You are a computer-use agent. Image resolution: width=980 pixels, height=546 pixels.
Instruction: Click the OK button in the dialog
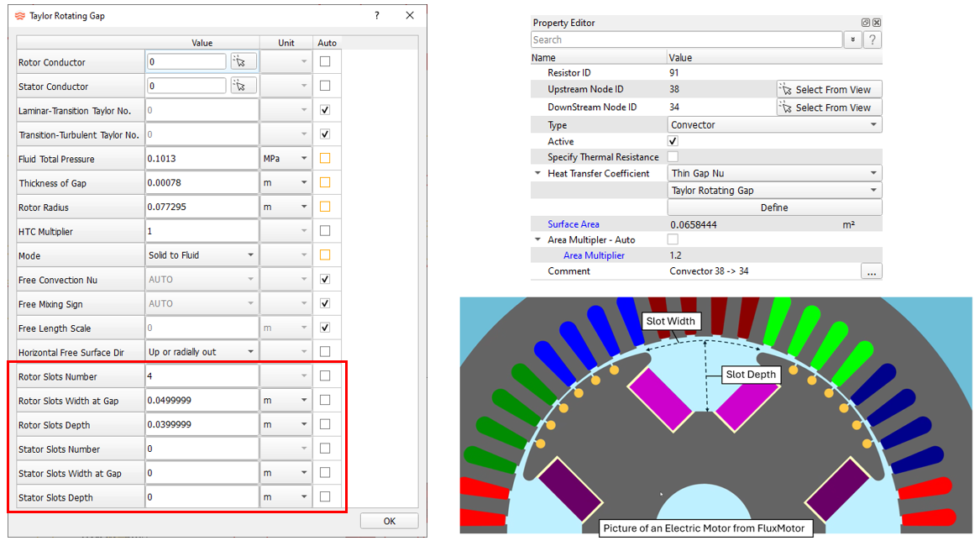pyautogui.click(x=389, y=521)
